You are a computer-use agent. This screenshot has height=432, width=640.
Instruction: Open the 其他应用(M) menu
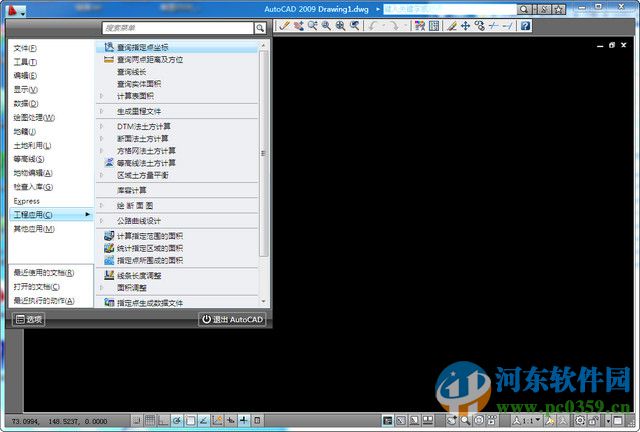(x=34, y=229)
